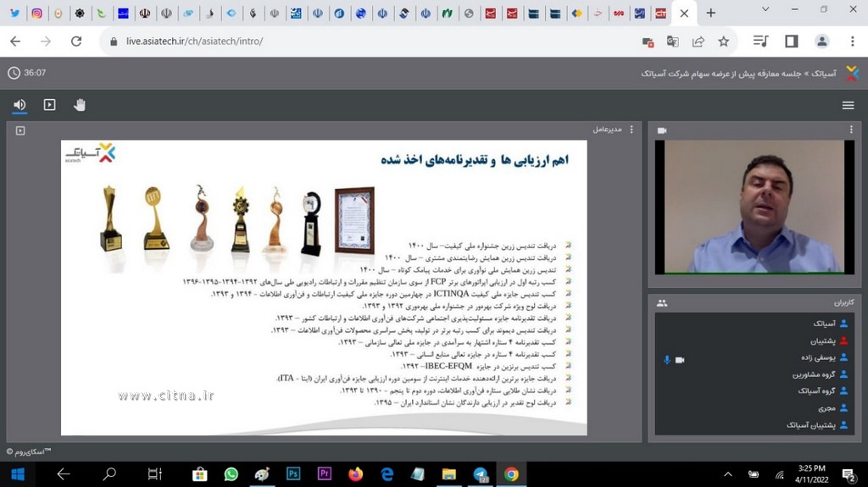Click the camera icon in video panel header
Viewport: 868px width, 487px height.
click(x=662, y=130)
